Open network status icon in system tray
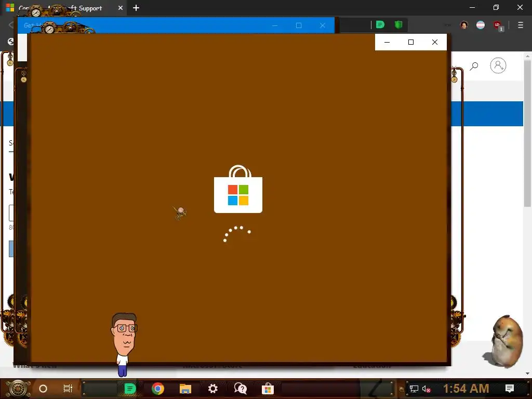Image resolution: width=532 pixels, height=399 pixels. pyautogui.click(x=414, y=389)
